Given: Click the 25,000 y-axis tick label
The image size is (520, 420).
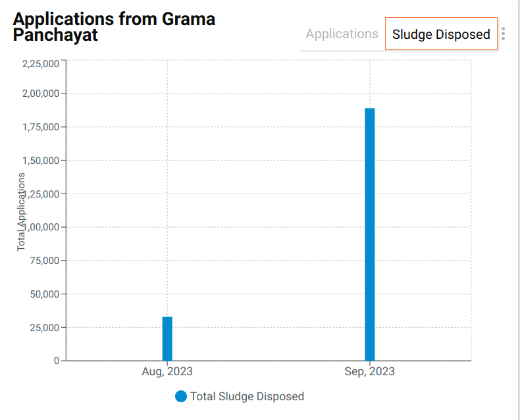Looking at the screenshot, I should pyautogui.click(x=43, y=328).
